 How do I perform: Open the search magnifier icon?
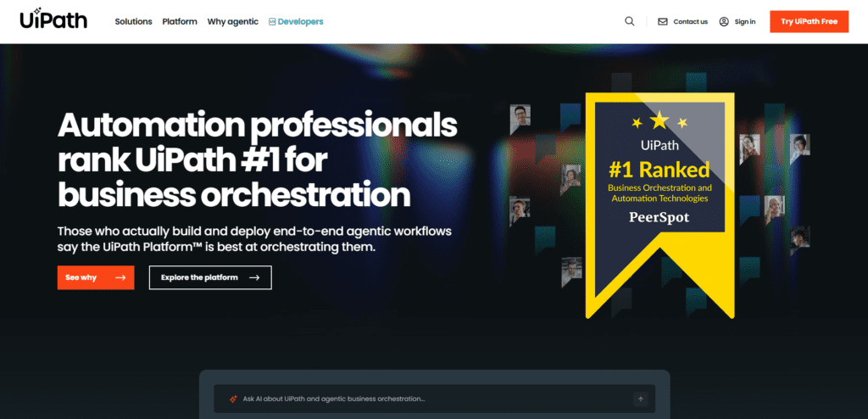click(x=630, y=21)
